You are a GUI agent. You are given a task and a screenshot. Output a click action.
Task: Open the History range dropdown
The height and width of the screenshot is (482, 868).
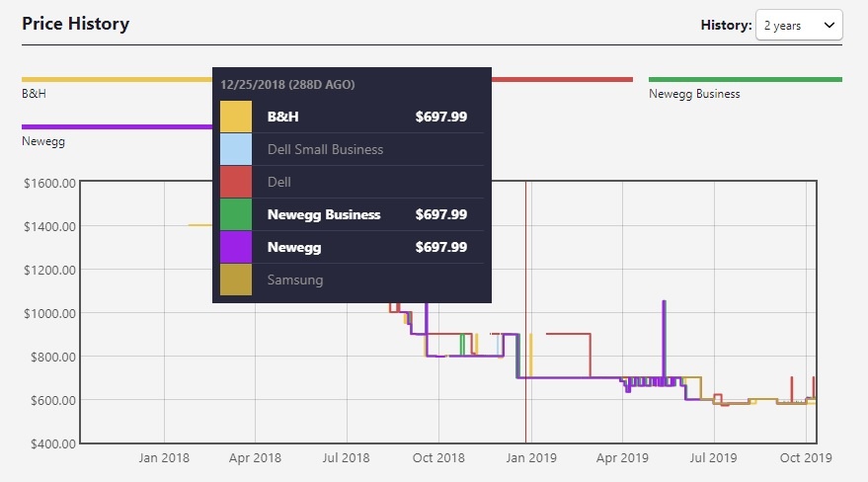[798, 26]
